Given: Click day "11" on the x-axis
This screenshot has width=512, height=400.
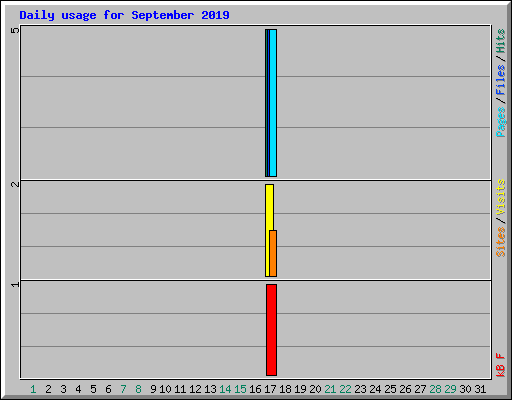Looking at the screenshot, I should coord(180,389).
